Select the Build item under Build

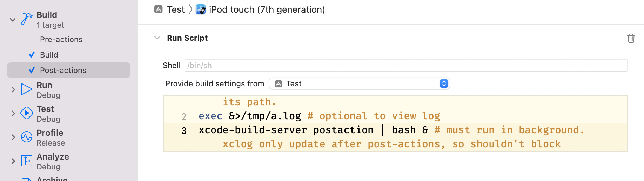[x=49, y=55]
